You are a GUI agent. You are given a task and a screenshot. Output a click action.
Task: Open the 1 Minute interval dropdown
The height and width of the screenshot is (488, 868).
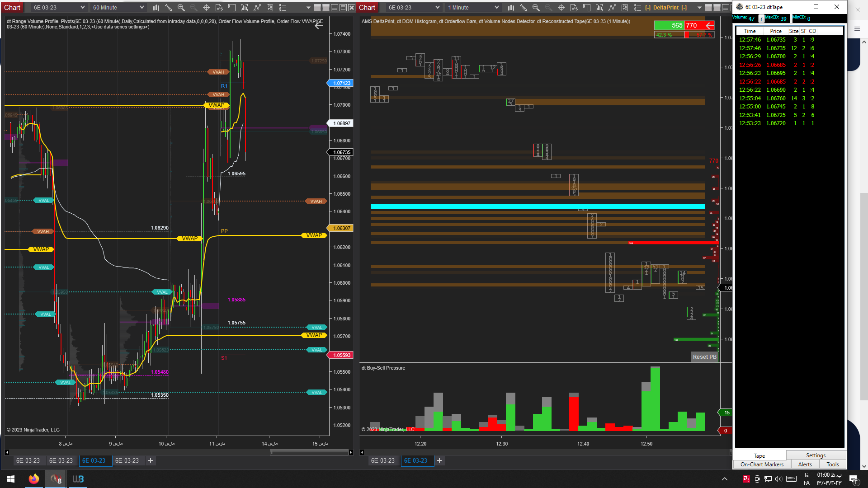coord(496,8)
